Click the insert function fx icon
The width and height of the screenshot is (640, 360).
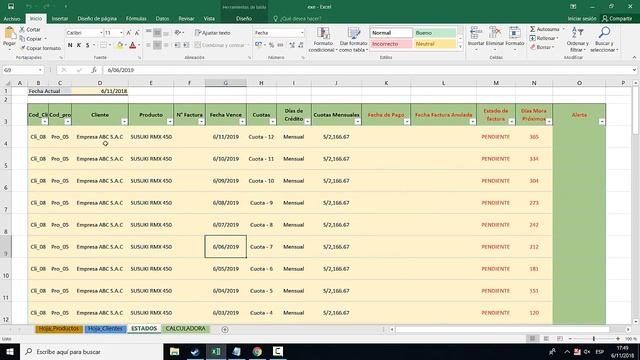[x=93, y=70]
